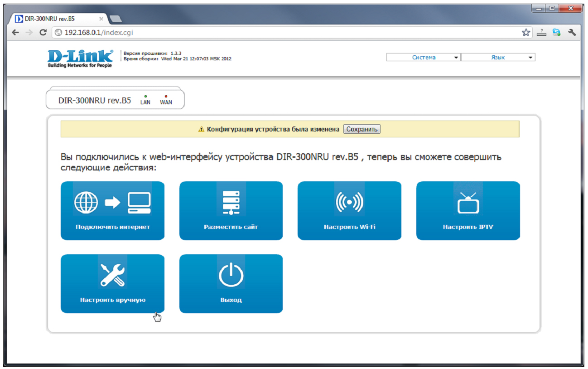
Task: Reload the page with the refresh button
Action: 43,33
